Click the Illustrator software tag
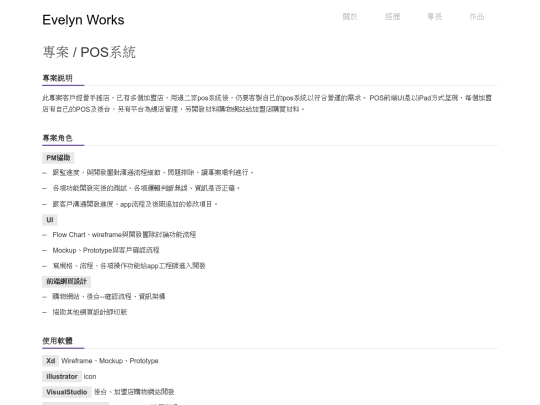 point(62,376)
